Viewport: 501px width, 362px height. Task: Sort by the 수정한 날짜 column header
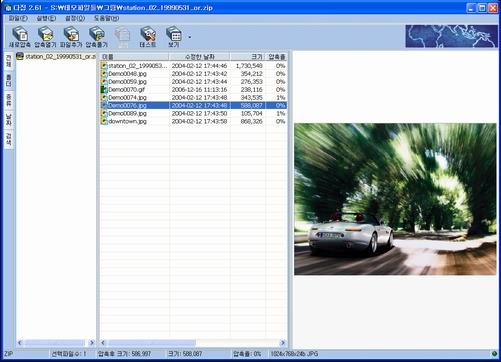pos(199,57)
